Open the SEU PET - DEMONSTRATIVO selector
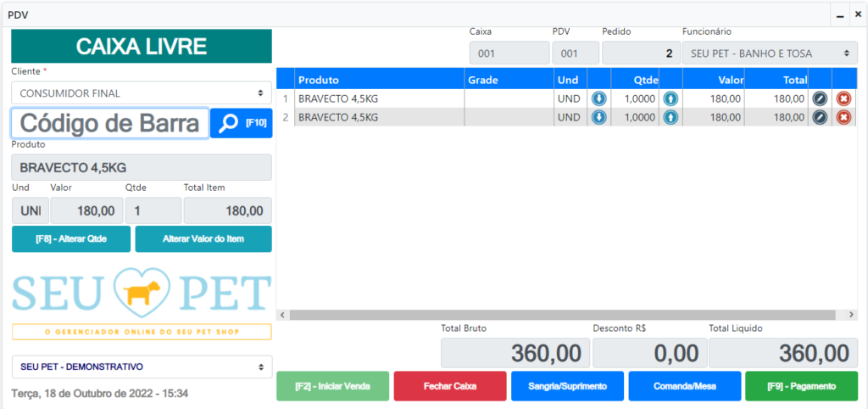 [142, 367]
